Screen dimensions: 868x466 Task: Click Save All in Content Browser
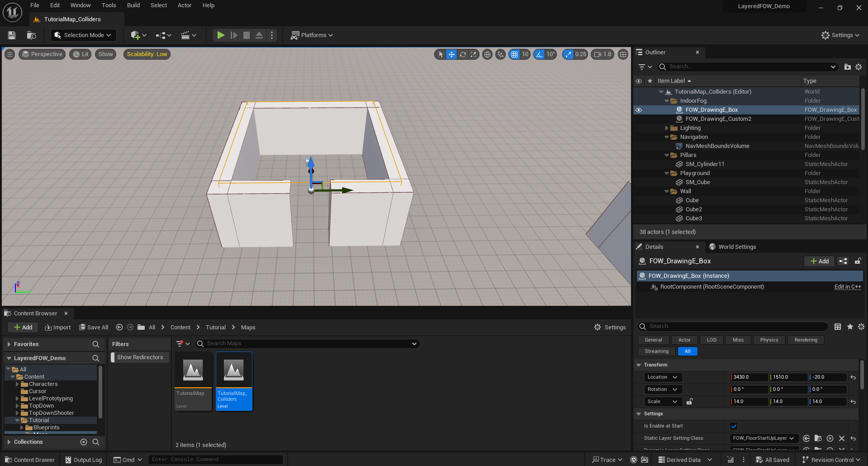[x=94, y=328]
